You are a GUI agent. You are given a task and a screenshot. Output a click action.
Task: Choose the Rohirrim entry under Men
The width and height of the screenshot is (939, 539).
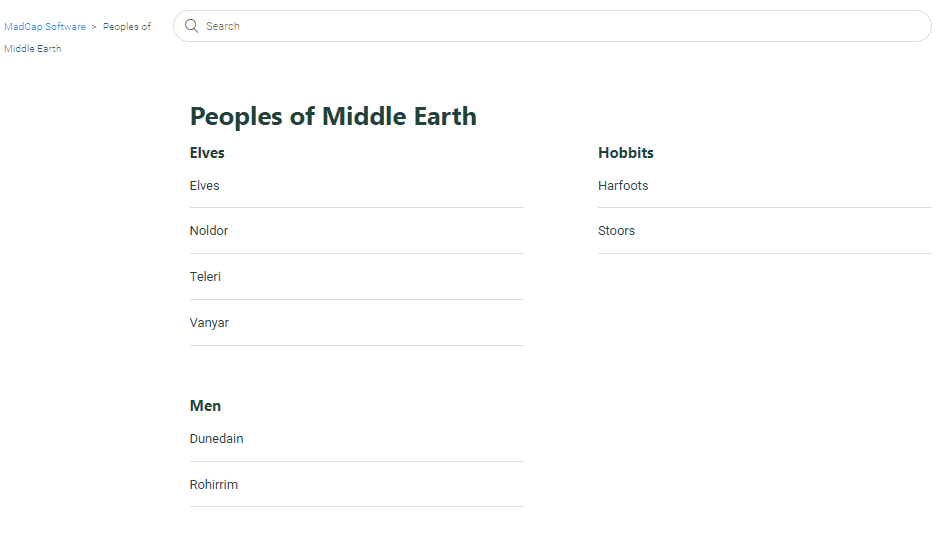(357, 485)
